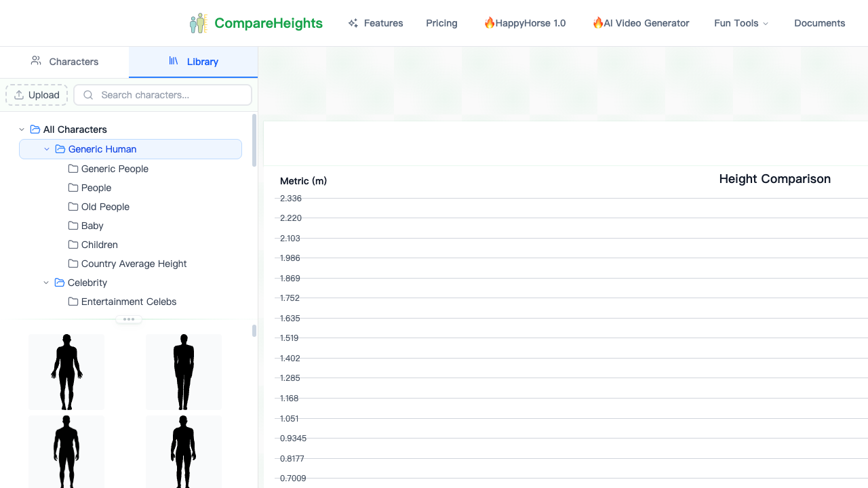
Task: Select the male silhouette with arms apart
Action: [x=66, y=372]
